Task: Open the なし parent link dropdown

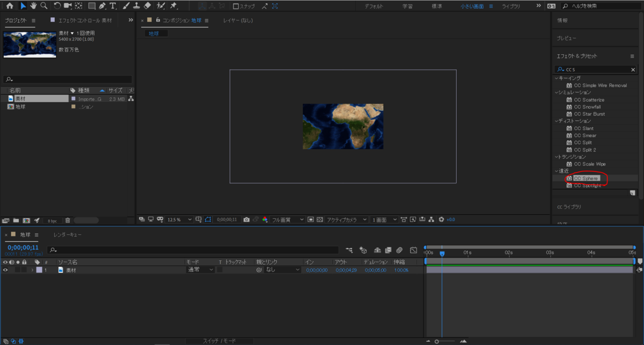Action: tap(282, 270)
